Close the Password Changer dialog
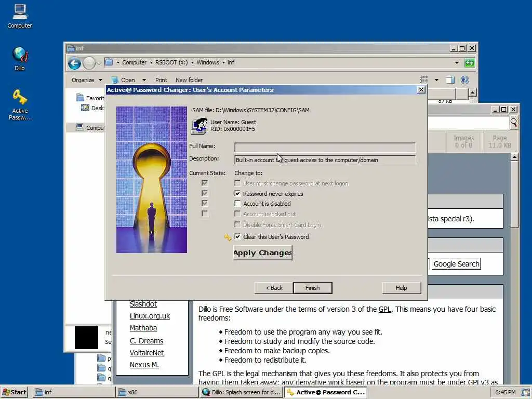The height and width of the screenshot is (399, 532). 421,89
